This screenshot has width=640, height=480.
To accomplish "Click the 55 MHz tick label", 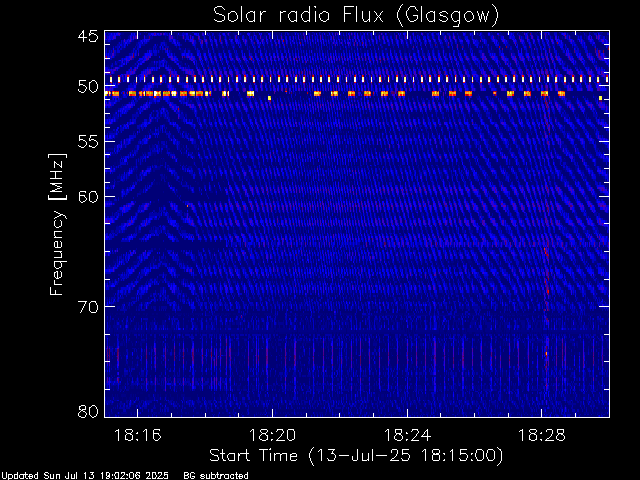I will pos(88,142).
